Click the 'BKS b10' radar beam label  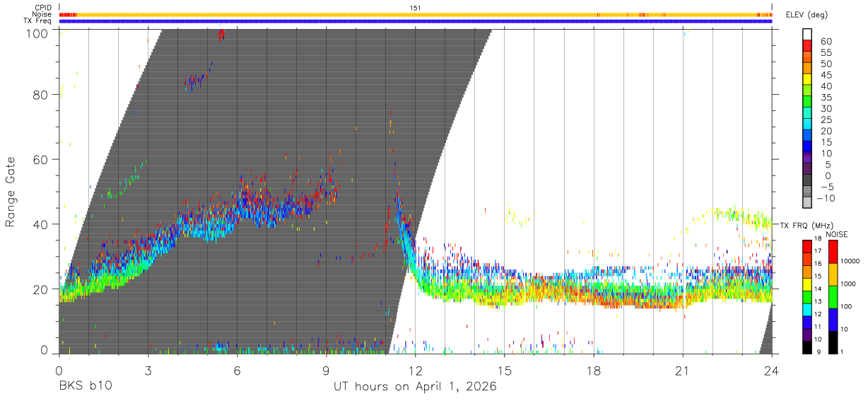pos(85,387)
